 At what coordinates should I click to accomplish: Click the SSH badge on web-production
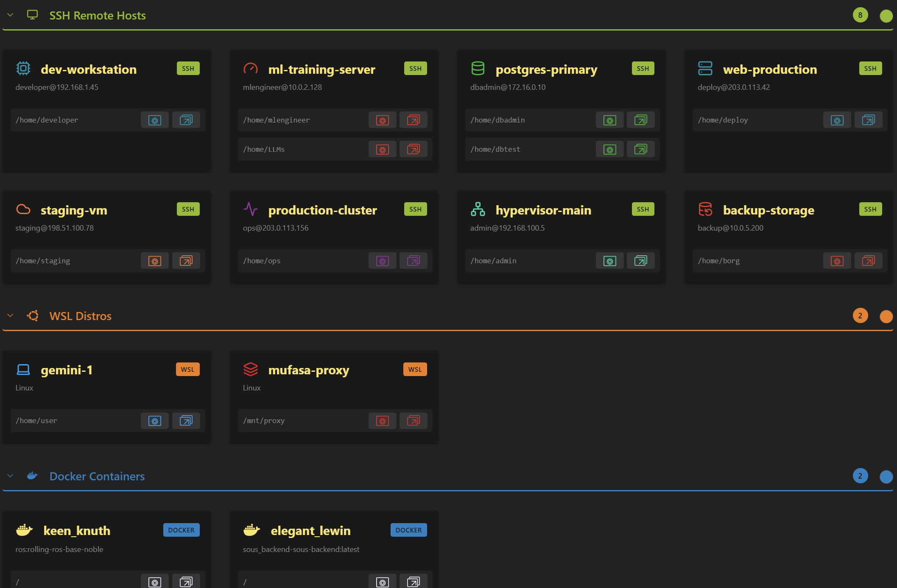pos(870,68)
